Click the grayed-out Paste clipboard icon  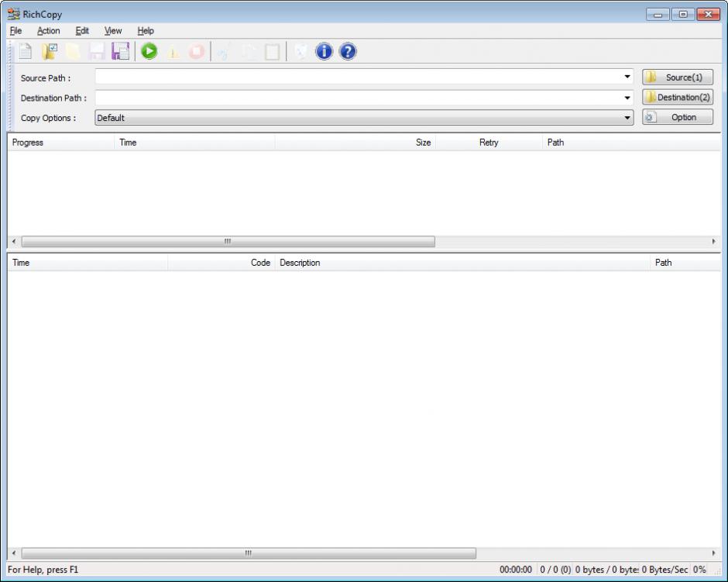pos(272,52)
